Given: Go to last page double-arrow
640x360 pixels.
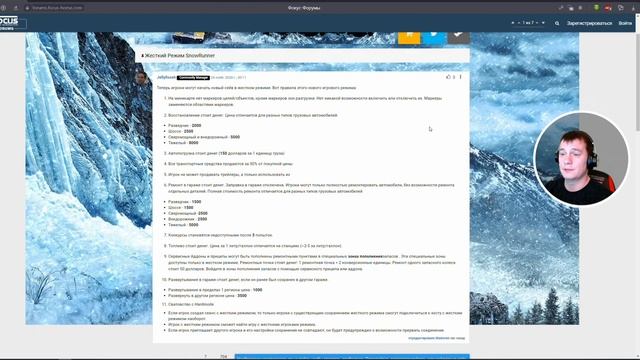Looking at the screenshot, I should click(x=543, y=23).
